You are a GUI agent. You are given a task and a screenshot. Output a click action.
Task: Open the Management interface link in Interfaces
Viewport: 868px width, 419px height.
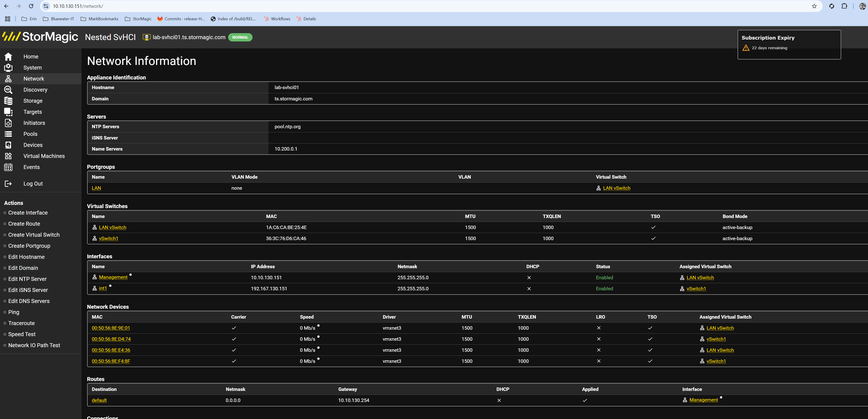coord(113,277)
